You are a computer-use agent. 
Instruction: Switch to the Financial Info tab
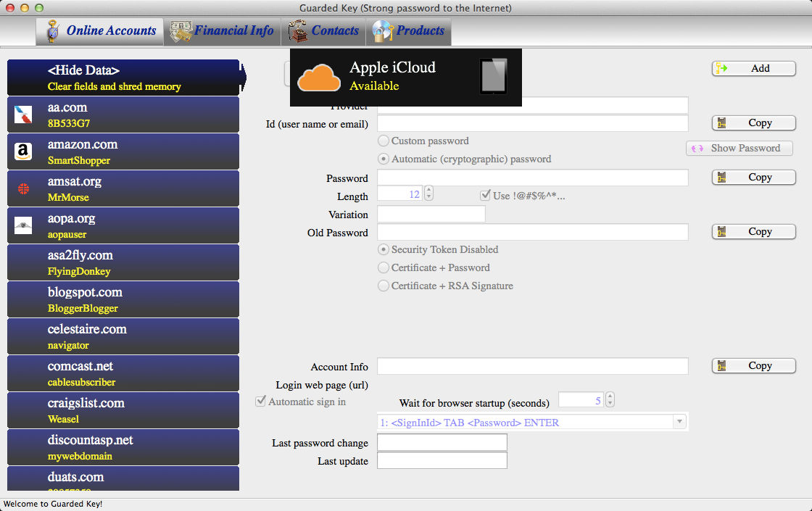pos(222,31)
